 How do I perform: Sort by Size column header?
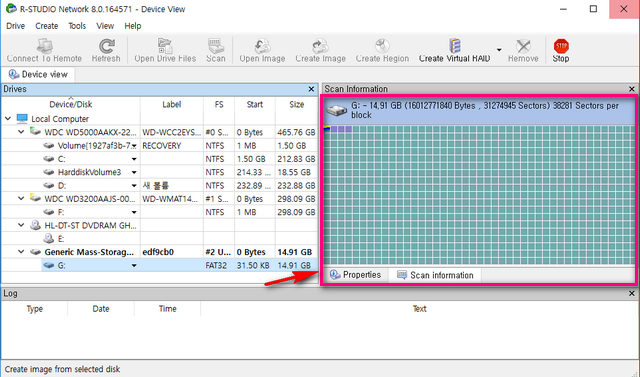[x=297, y=104]
